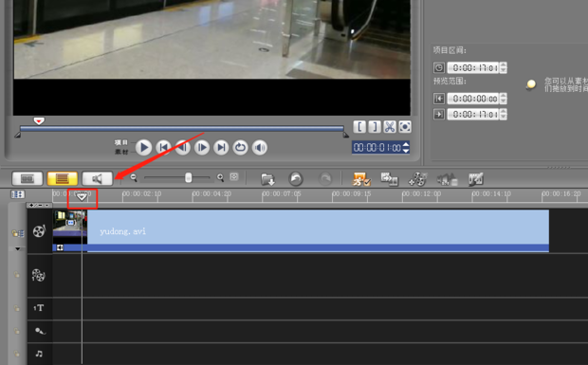Select the voice track microphone icon
Viewport: 588px width, 365px height.
pyautogui.click(x=40, y=331)
